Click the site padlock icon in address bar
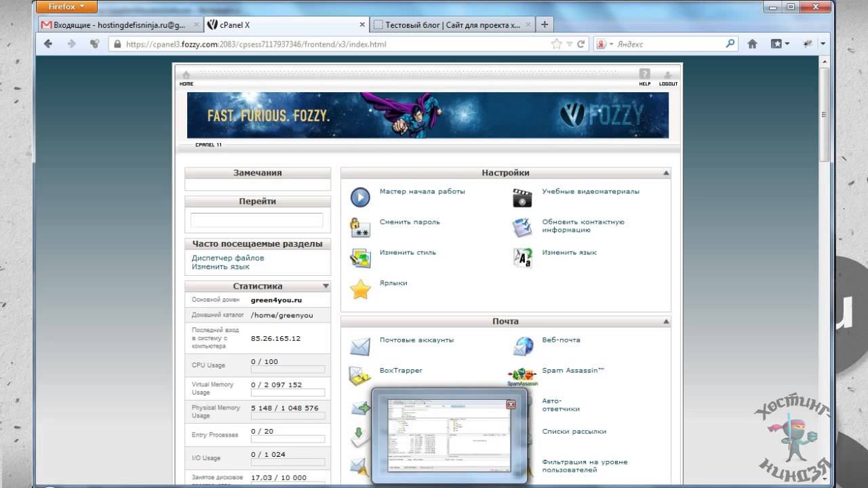Screen dimensions: 868x488 [x=117, y=44]
